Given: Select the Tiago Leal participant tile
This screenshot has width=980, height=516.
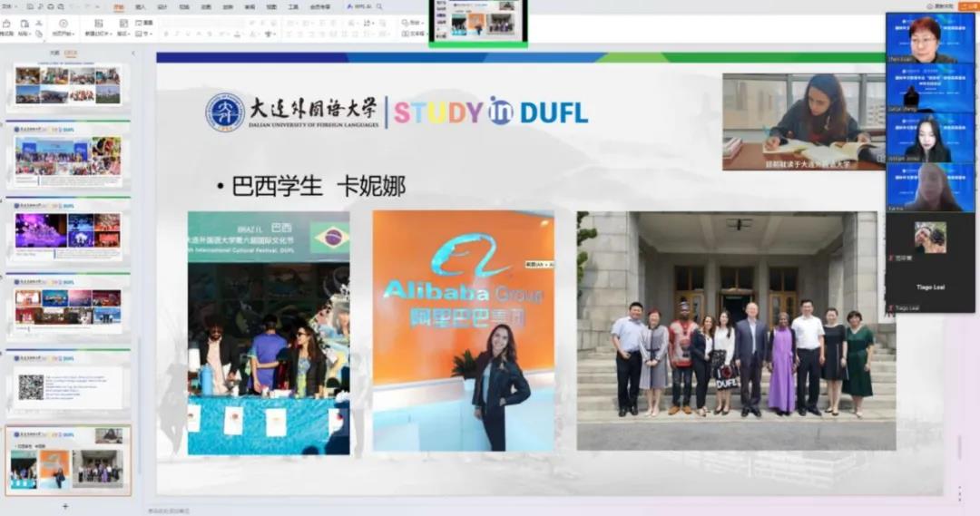Looking at the screenshot, I should click(930, 288).
